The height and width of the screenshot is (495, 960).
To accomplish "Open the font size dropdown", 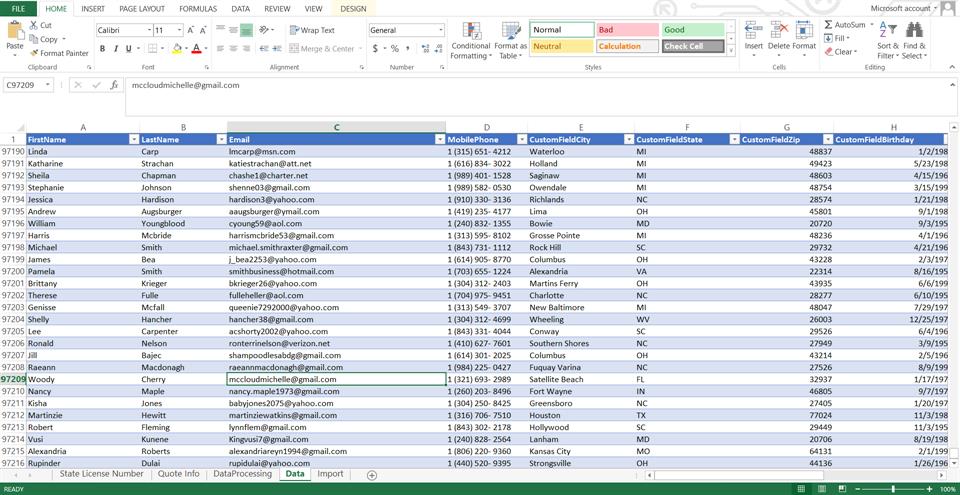I will pyautogui.click(x=180, y=30).
